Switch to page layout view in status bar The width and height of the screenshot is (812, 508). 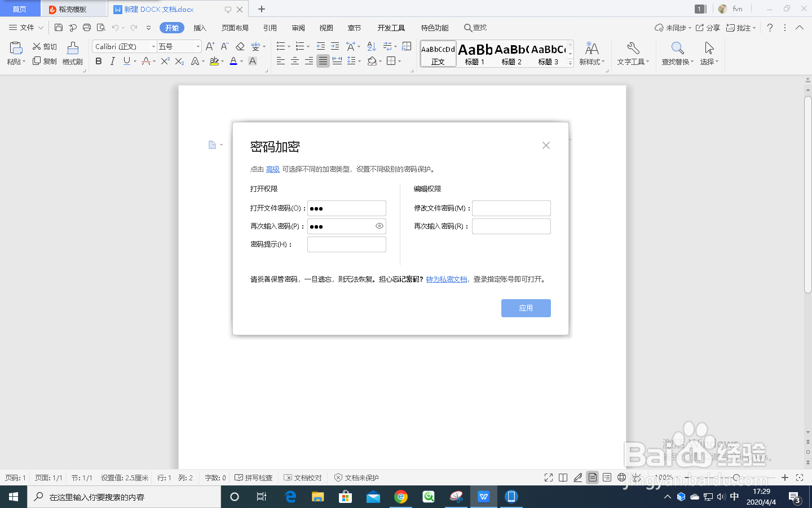(x=593, y=478)
